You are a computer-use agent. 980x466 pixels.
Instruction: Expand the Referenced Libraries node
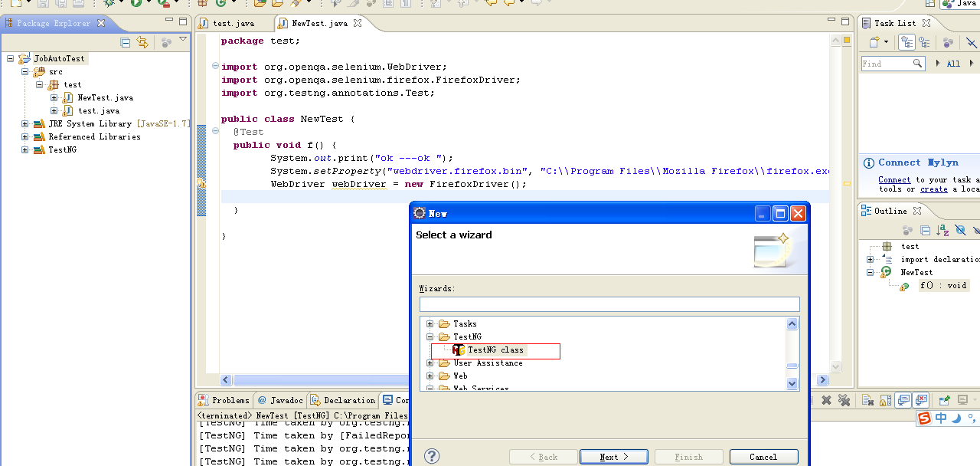pos(25,136)
